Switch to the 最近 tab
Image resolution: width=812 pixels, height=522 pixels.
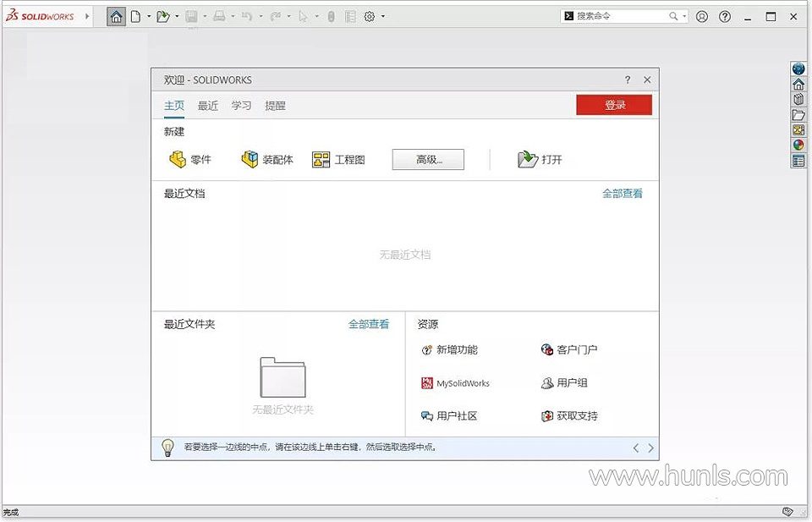coord(208,106)
